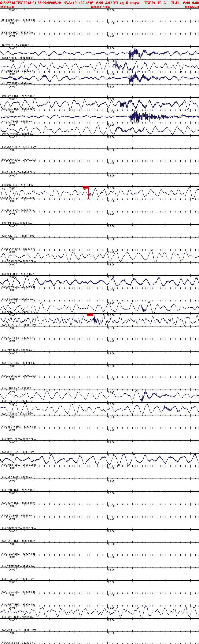The width and height of the screenshot is (199, 644).
Task: Select event ID 61365246 in header
Action: click(7, 3)
